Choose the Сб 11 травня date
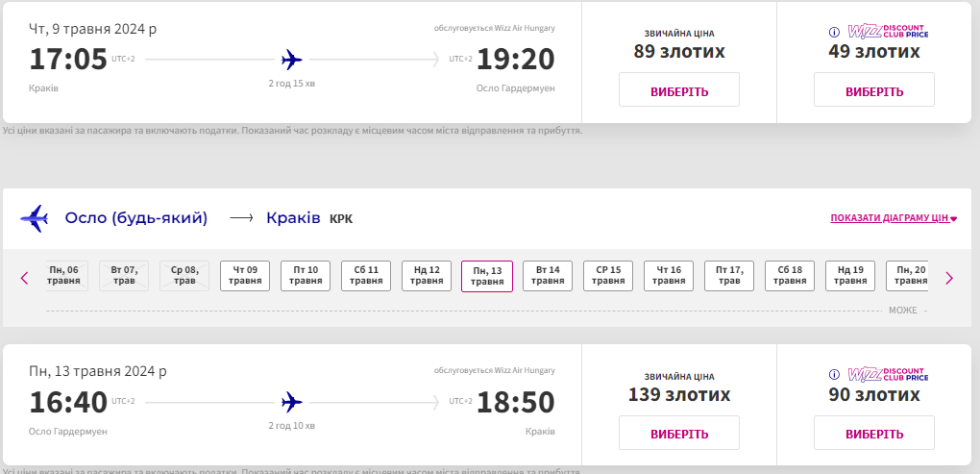Viewport: 980px width, 474px height. (366, 276)
